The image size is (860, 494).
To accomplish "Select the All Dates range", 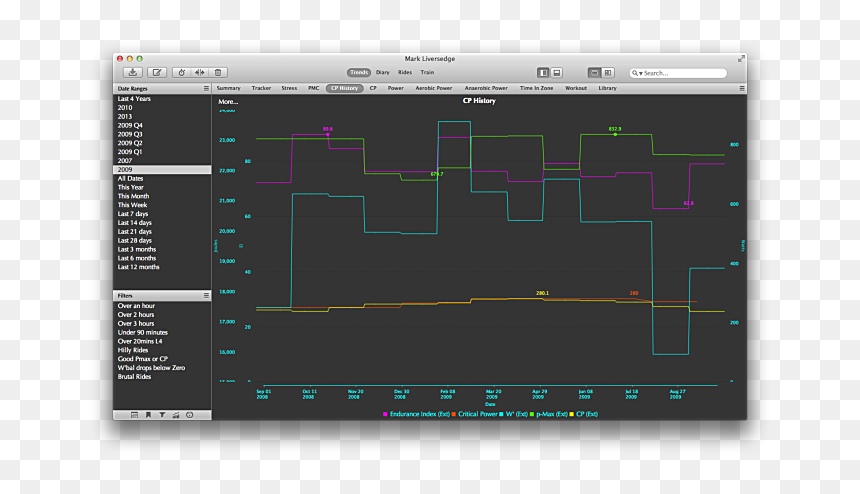I will tap(162, 178).
